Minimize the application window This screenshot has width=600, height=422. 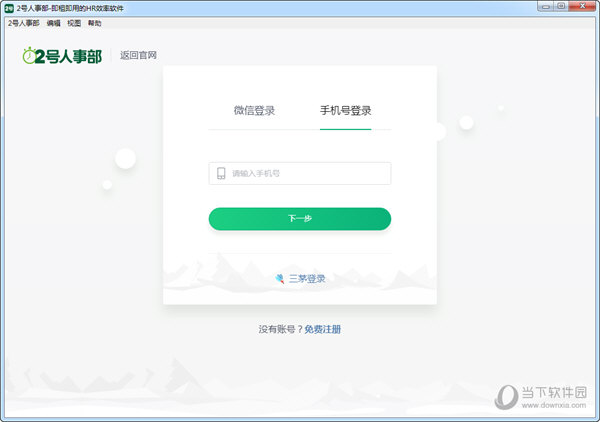click(546, 6)
